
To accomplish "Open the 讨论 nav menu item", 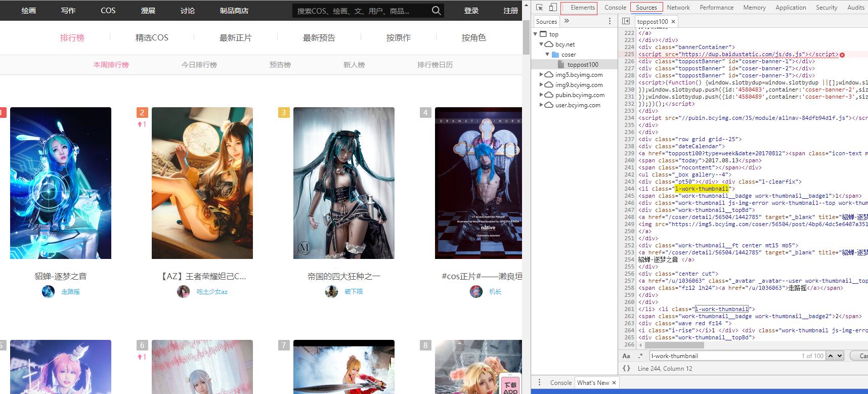I will click(188, 10).
